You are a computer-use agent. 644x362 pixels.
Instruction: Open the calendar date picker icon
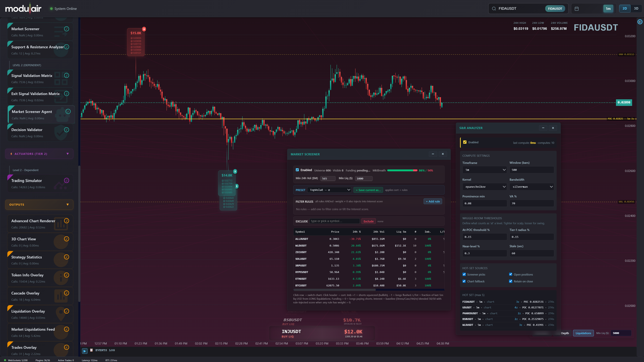pyautogui.click(x=577, y=9)
